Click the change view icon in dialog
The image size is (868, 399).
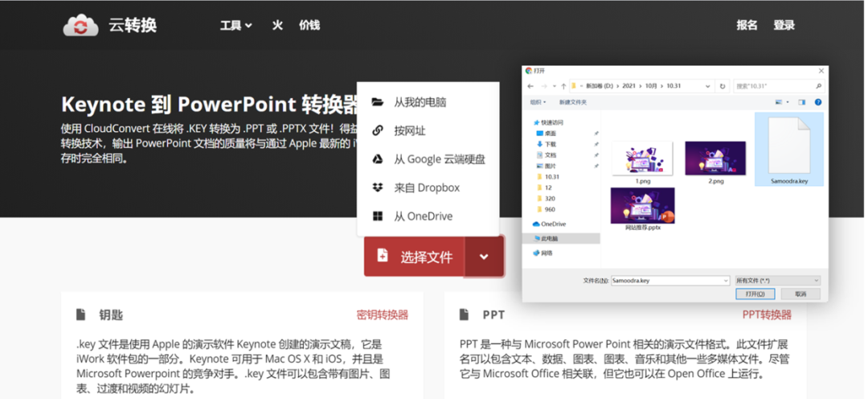pyautogui.click(x=780, y=102)
